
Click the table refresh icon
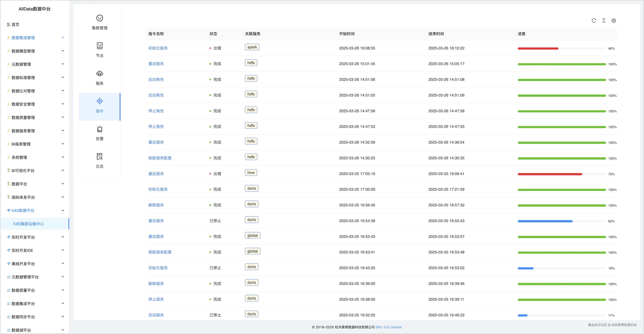(594, 21)
